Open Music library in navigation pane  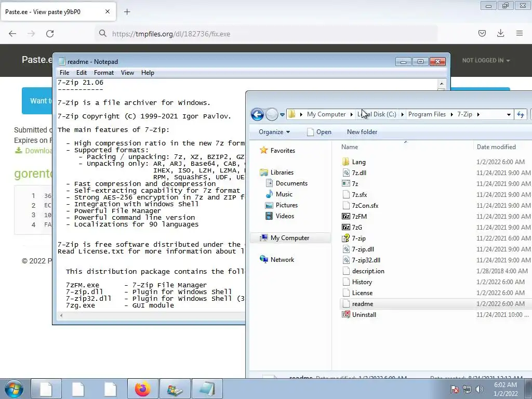pos(284,194)
